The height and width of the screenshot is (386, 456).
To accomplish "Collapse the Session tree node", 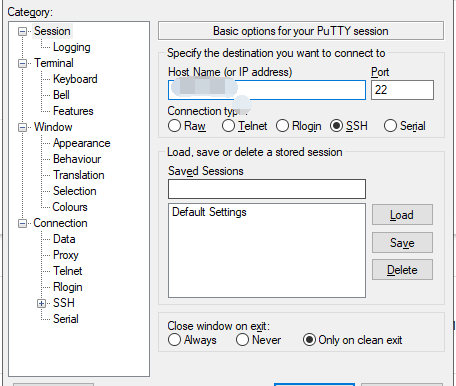I will pyautogui.click(x=22, y=31).
